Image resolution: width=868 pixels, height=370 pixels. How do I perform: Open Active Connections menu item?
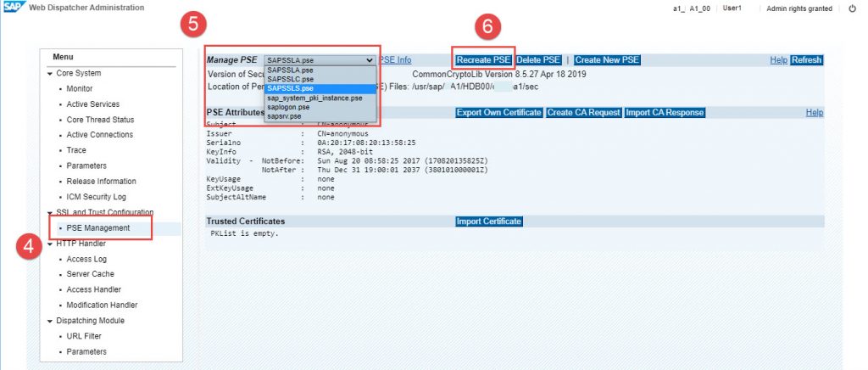click(x=100, y=135)
